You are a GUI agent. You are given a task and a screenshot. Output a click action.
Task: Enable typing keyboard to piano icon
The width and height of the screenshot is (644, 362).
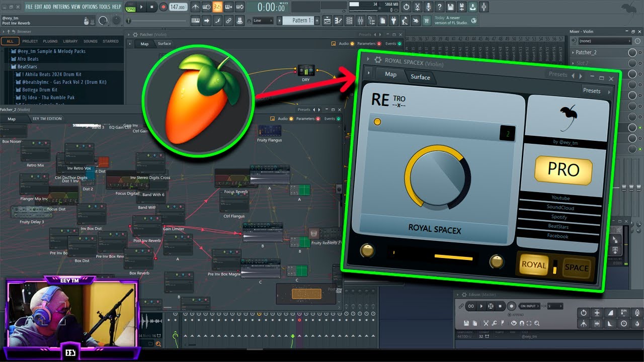click(196, 21)
